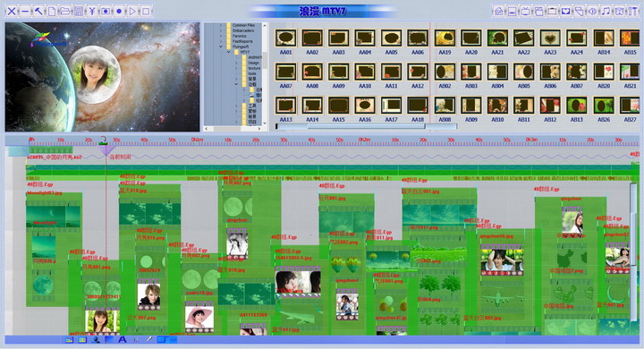Expand the Design folder node
The image size is (644, 349).
click(236, 63)
